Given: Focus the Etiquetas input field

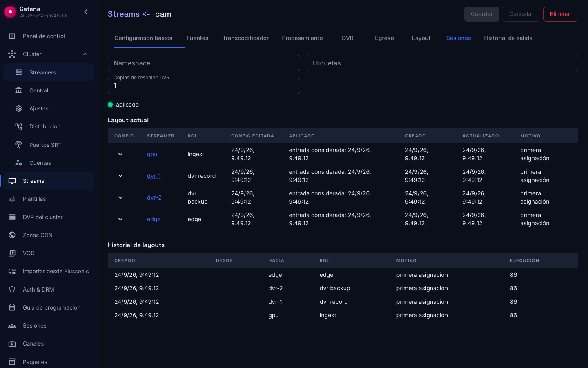Looking at the screenshot, I should pos(442,63).
